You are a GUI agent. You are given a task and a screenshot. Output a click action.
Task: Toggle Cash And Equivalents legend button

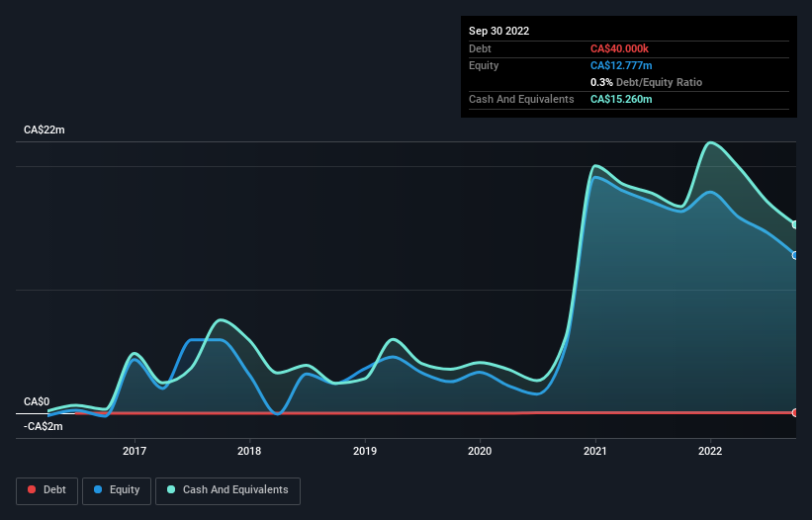[227, 490]
